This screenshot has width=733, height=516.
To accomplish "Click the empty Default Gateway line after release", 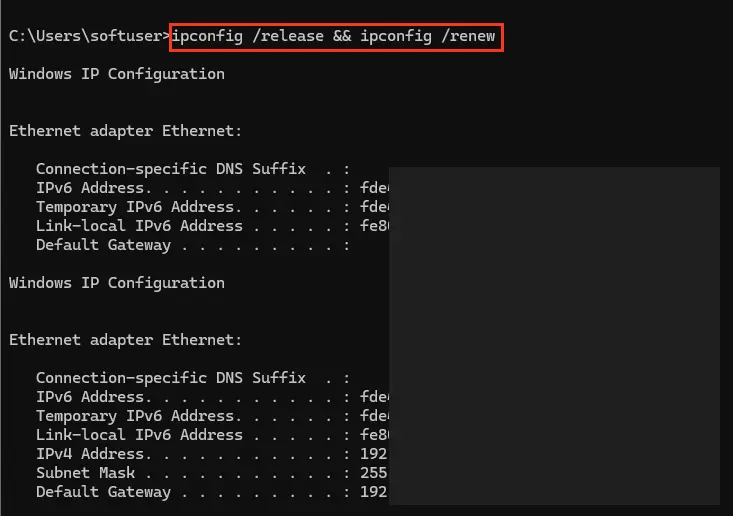I will coord(193,245).
